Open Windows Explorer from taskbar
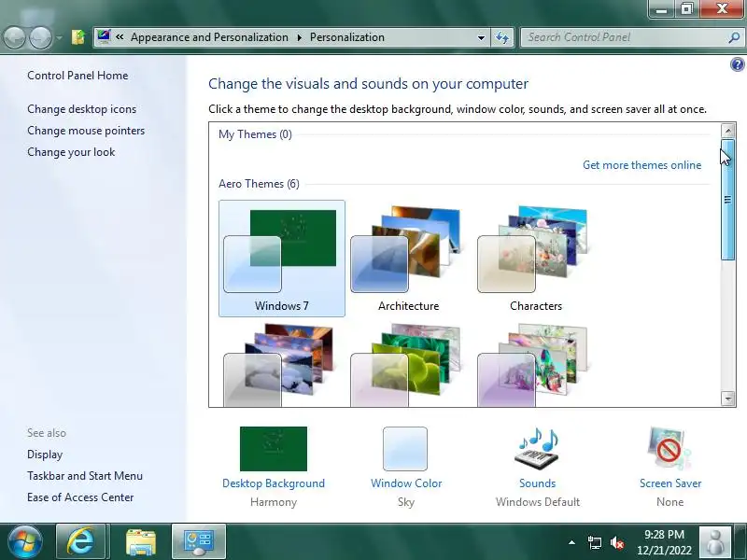747x560 pixels. (x=141, y=541)
